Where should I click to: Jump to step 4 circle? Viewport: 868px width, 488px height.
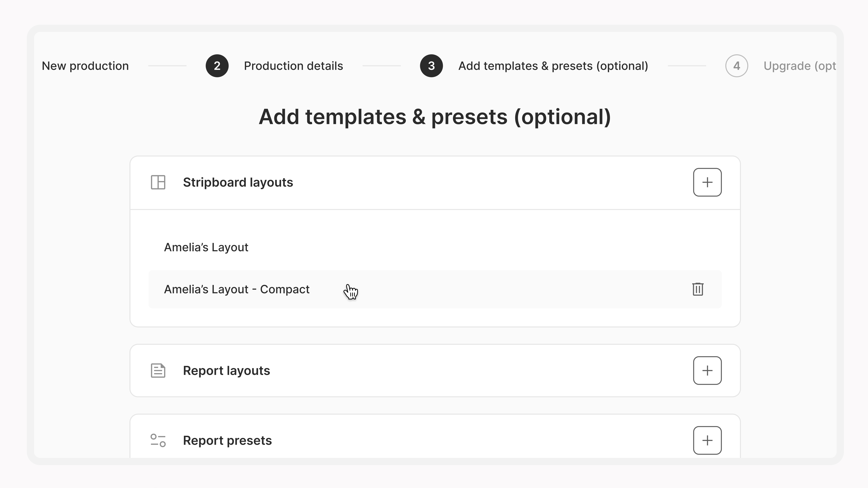[737, 66]
